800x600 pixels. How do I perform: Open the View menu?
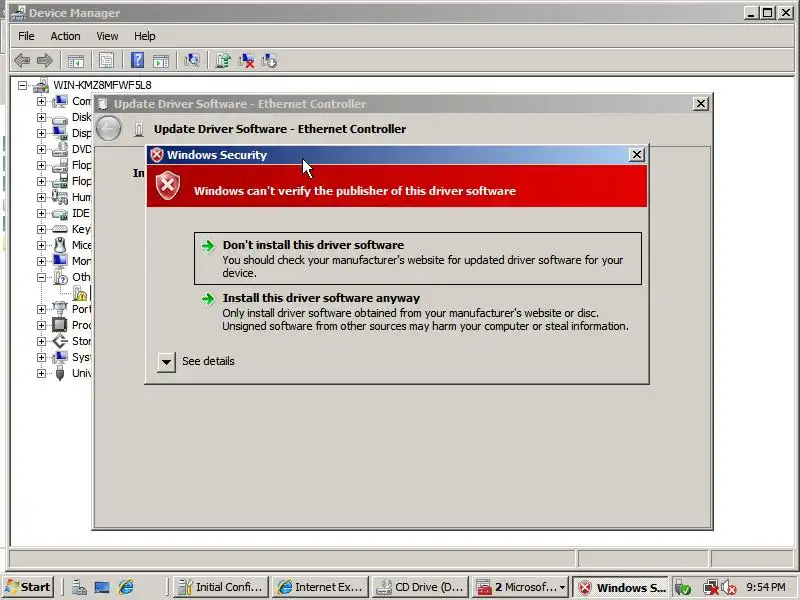click(107, 36)
